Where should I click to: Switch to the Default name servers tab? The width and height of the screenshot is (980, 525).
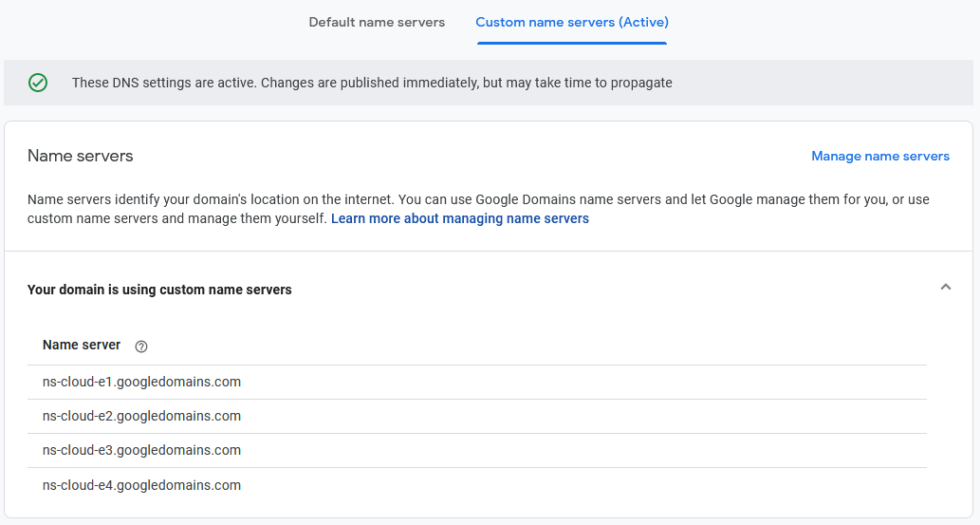(377, 22)
